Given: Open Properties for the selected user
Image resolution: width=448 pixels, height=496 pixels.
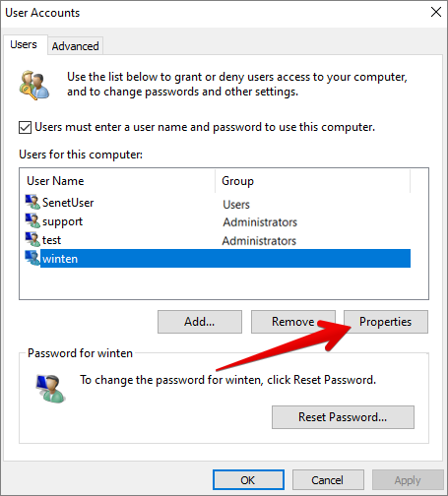Looking at the screenshot, I should (386, 322).
